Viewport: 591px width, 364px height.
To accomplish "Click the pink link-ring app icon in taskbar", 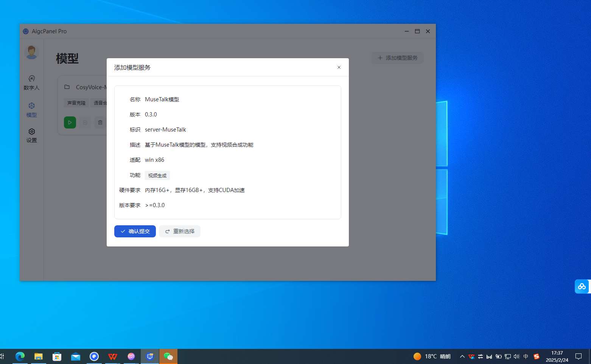I will [131, 356].
